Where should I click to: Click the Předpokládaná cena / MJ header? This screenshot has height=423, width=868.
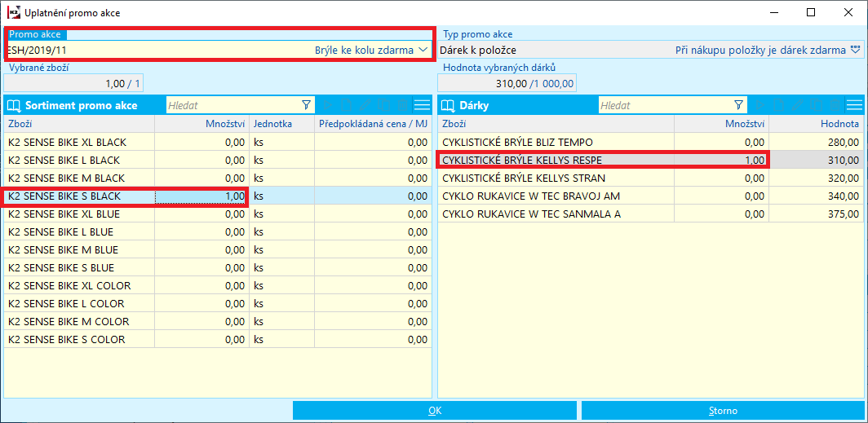click(x=373, y=124)
